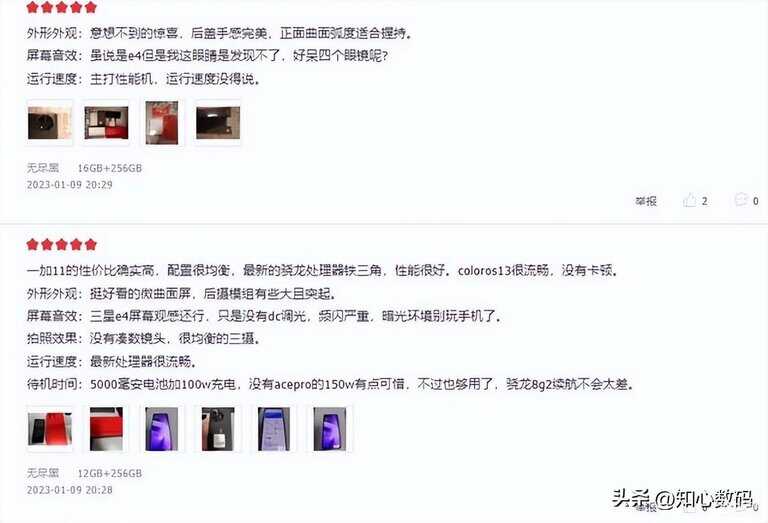This screenshot has width=768, height=523.
Task: Open the last photo in the second review
Action: click(330, 429)
